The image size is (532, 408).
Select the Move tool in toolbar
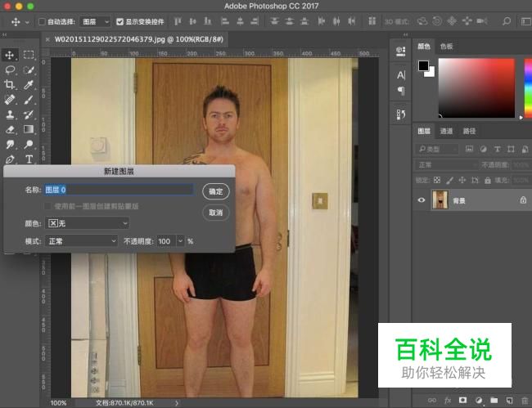click(11, 55)
